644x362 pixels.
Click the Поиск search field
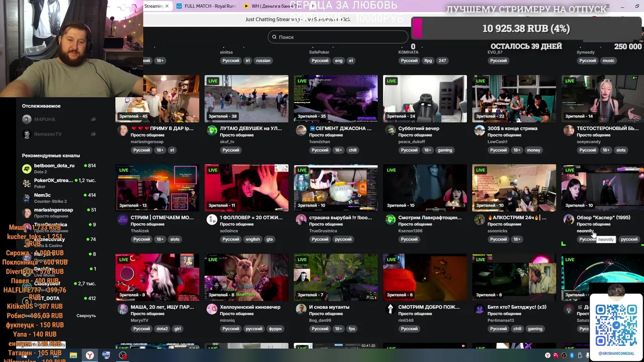(x=338, y=37)
